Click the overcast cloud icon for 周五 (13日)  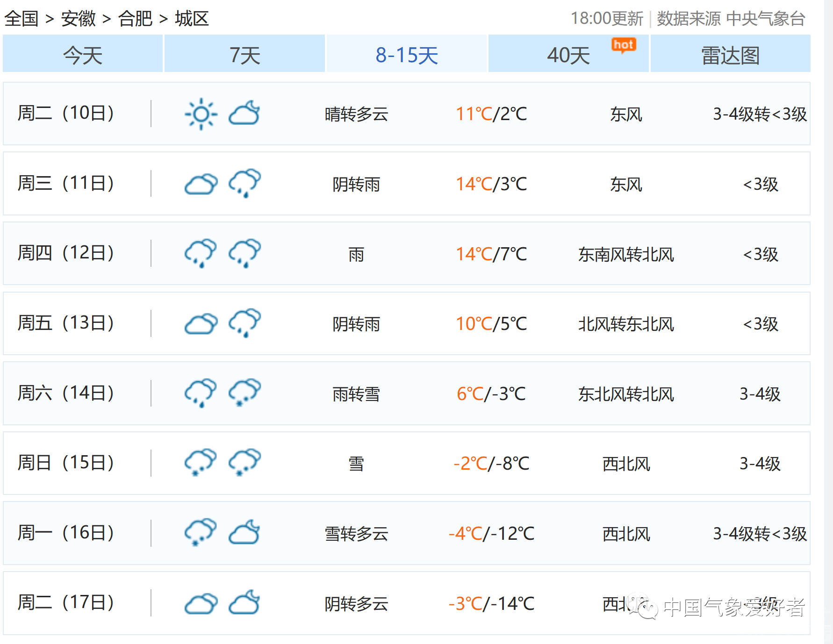pyautogui.click(x=201, y=323)
